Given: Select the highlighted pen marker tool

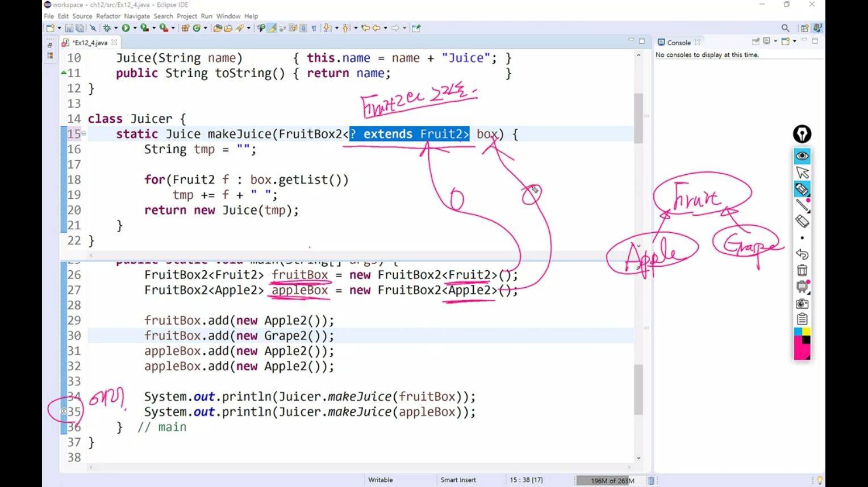Looking at the screenshot, I should tap(802, 189).
